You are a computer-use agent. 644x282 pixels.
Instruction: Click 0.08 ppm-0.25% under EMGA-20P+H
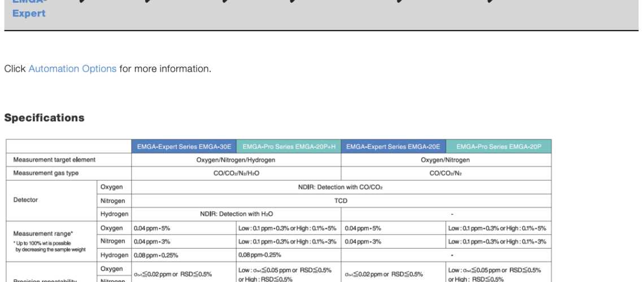[259, 255]
